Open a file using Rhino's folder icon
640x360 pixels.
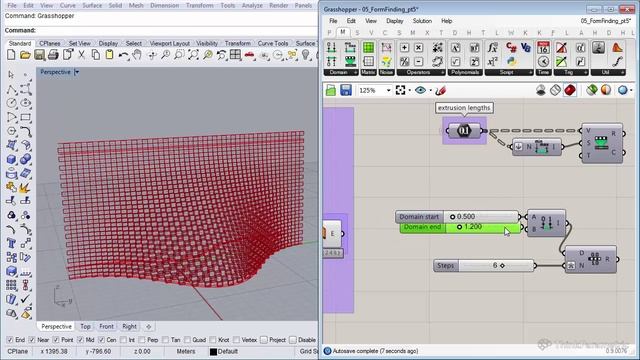point(25,55)
